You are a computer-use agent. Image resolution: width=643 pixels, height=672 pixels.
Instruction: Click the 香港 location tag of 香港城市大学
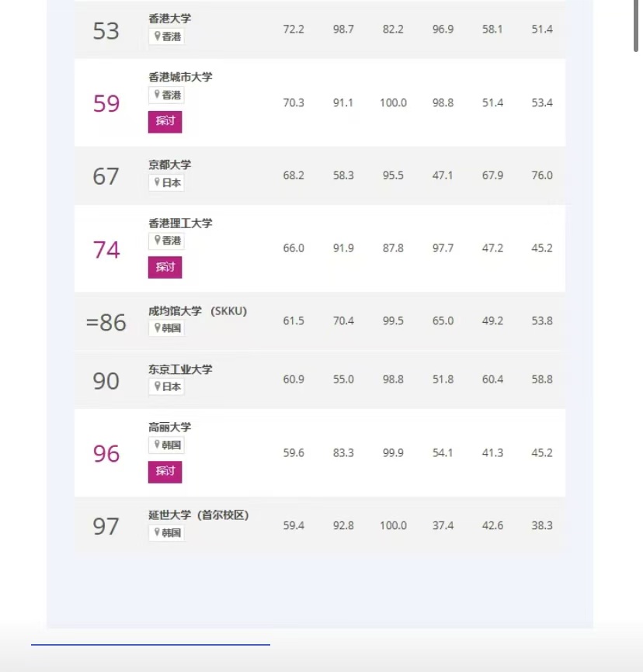click(x=167, y=95)
